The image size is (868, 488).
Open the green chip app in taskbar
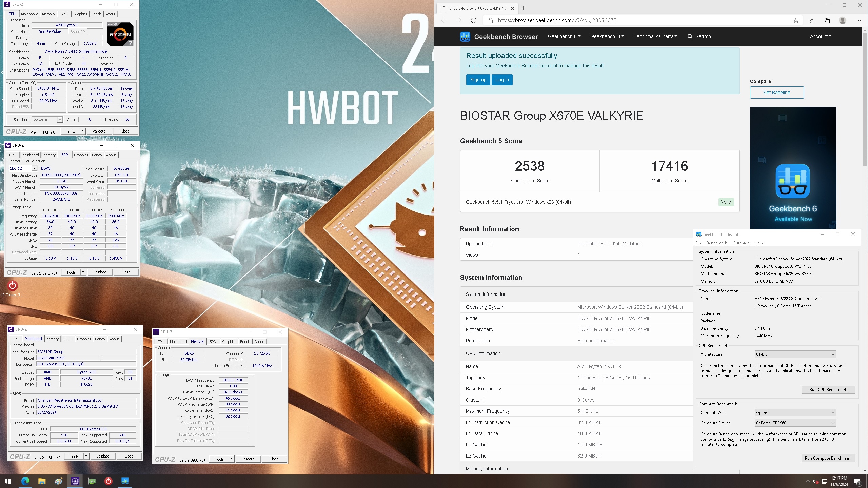tap(92, 481)
